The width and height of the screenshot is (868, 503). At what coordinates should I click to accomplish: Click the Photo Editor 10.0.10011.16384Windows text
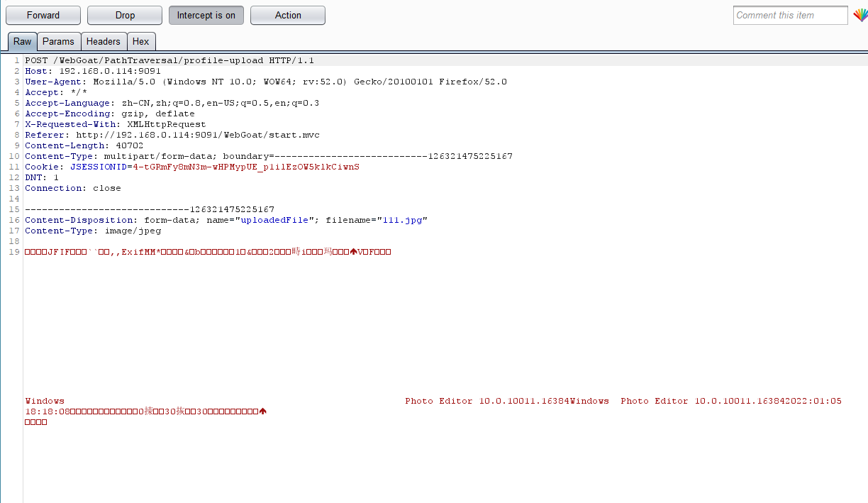click(507, 401)
